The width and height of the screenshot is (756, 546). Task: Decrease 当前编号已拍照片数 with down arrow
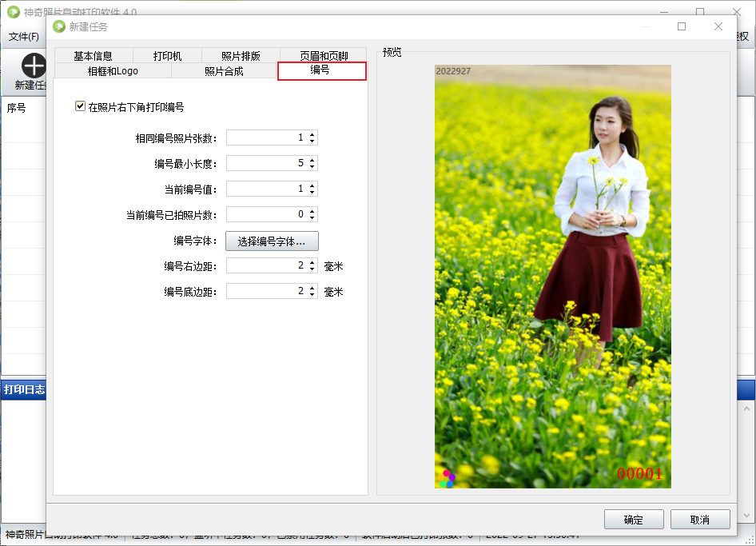312,217
